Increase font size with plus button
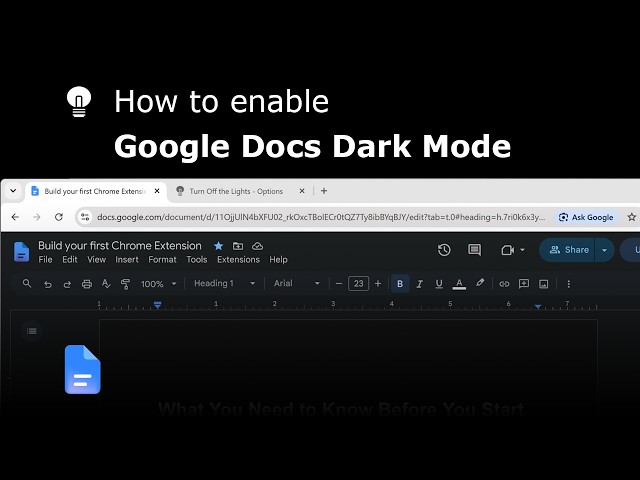This screenshot has width=640, height=480. point(378,284)
